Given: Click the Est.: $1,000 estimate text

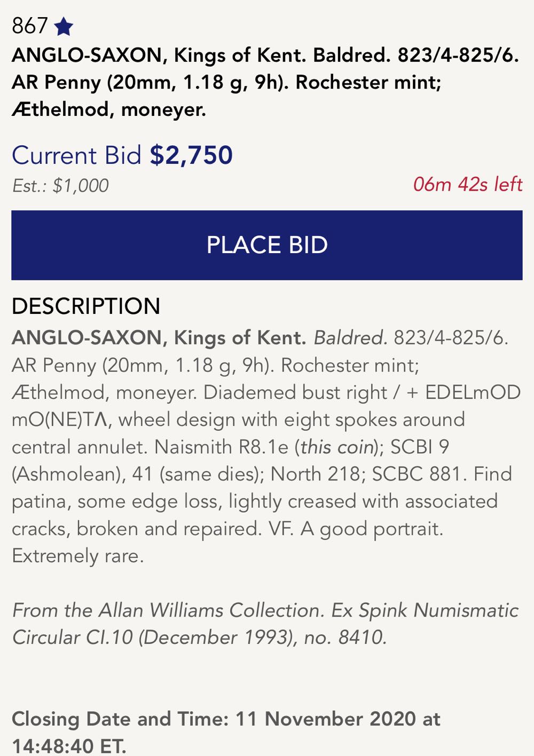Looking at the screenshot, I should point(60,186).
